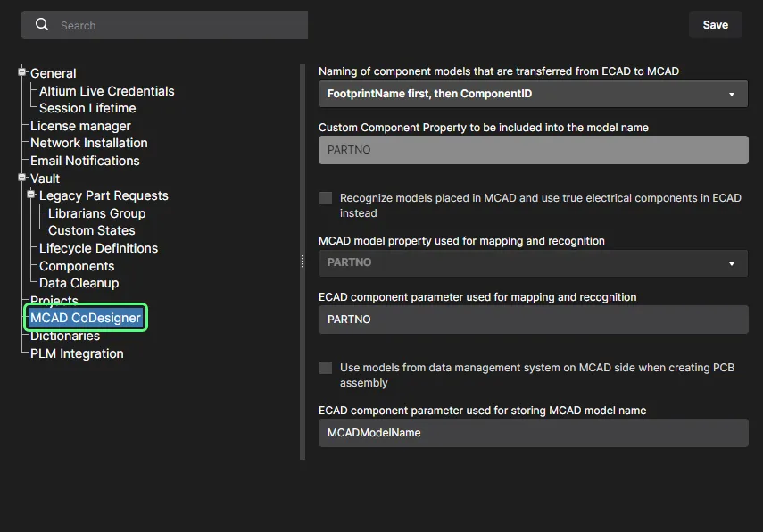Collapse the General tree node
Image resolution: width=763 pixels, height=532 pixels.
(x=22, y=73)
